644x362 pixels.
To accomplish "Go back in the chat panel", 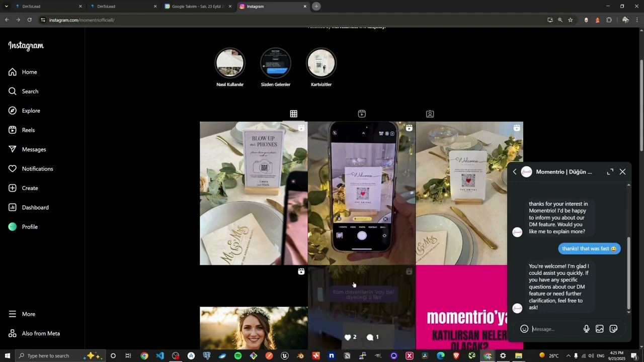I will 514,172.
